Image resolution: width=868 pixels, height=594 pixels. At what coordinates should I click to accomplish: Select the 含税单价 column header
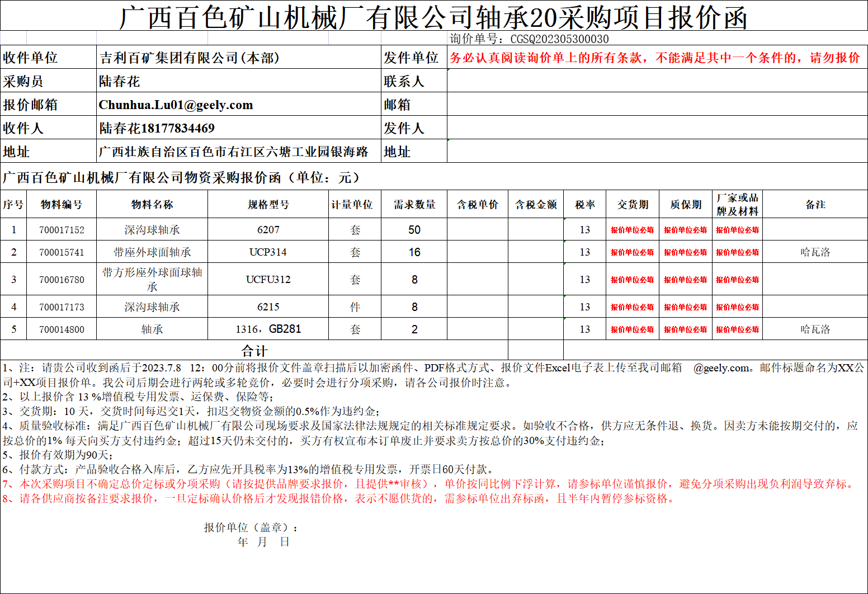[478, 205]
